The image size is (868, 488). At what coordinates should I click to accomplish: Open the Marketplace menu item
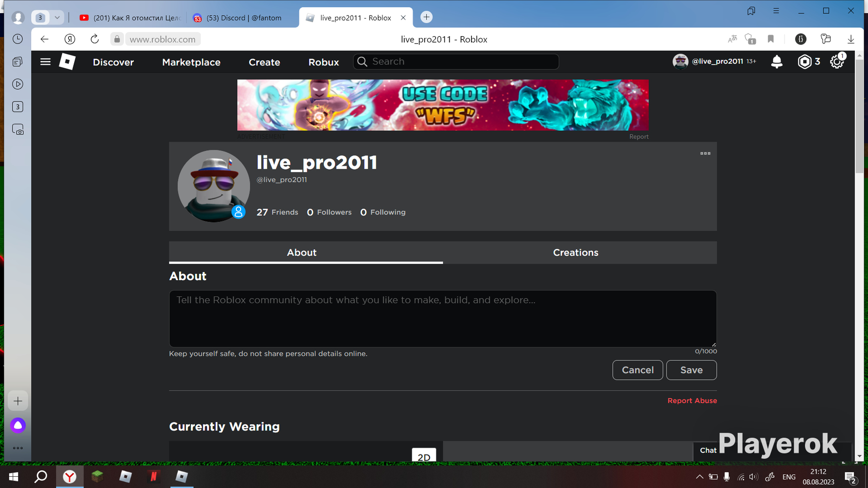pyautogui.click(x=191, y=62)
